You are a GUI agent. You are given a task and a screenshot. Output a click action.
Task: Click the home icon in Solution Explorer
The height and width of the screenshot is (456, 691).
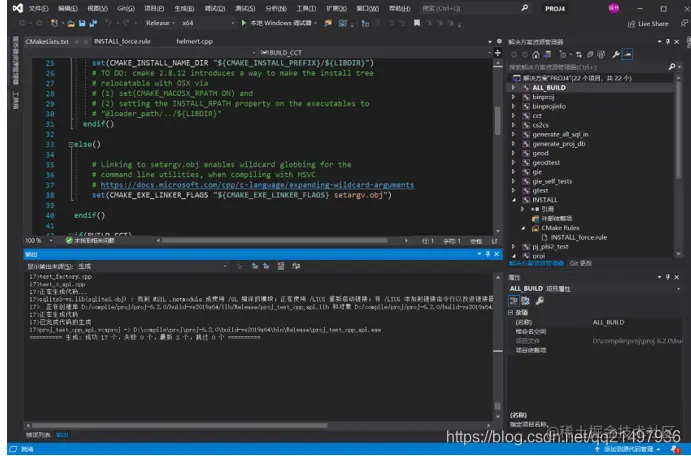click(535, 55)
